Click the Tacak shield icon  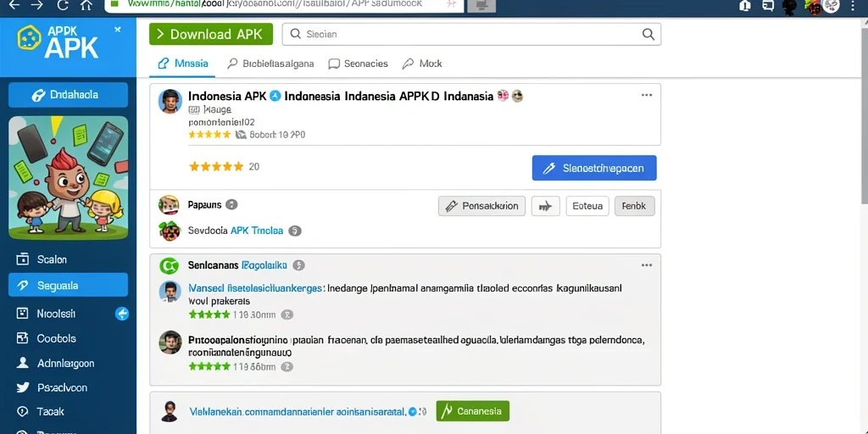point(22,411)
